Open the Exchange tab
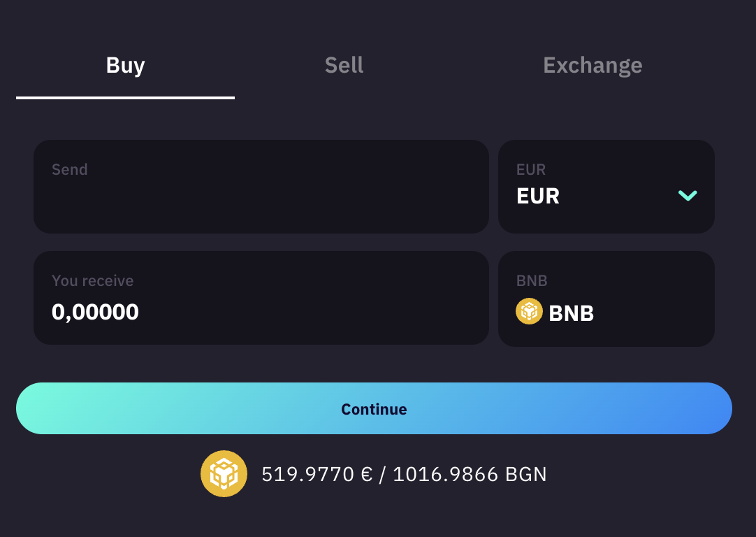Viewport: 756px width, 537px height. [x=593, y=65]
